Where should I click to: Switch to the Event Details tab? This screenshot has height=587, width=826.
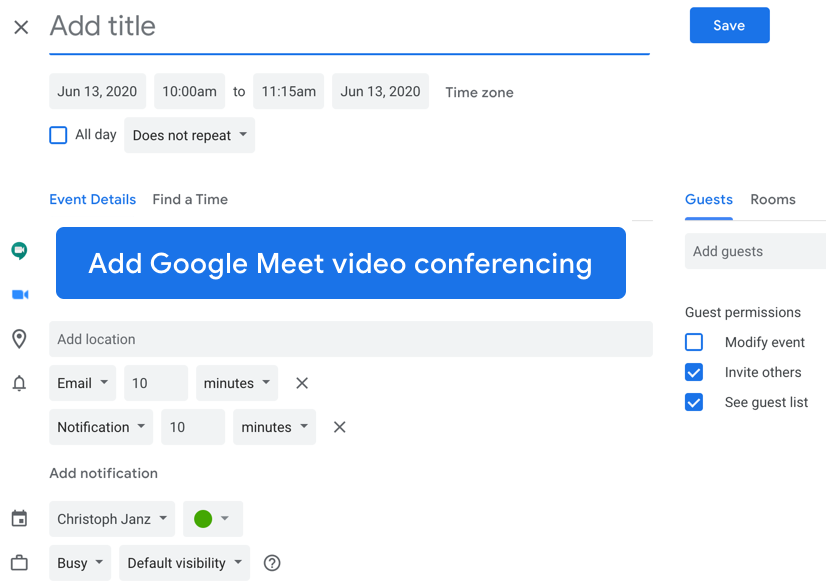coord(93,199)
